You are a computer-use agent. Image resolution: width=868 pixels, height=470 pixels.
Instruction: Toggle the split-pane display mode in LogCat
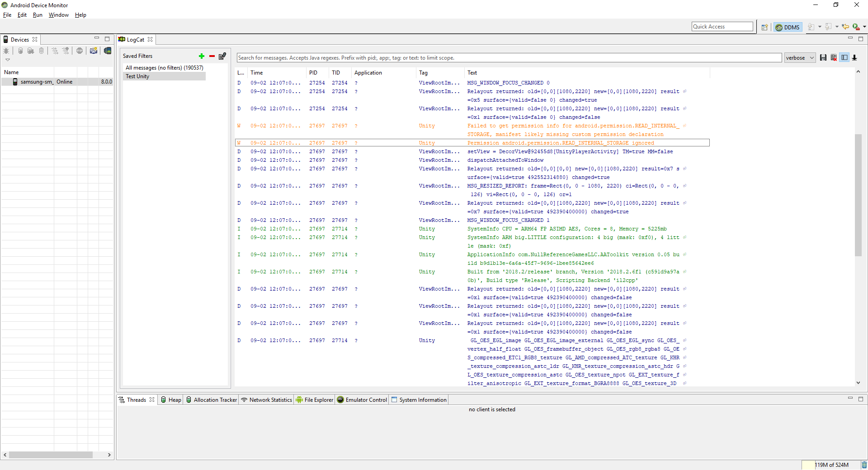pyautogui.click(x=844, y=57)
